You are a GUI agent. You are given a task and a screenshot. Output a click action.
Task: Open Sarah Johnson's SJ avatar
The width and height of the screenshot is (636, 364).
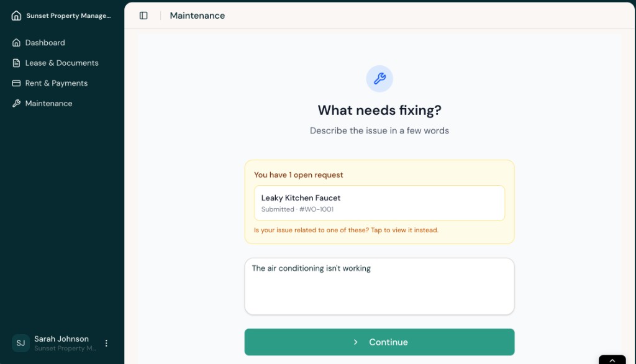point(20,343)
